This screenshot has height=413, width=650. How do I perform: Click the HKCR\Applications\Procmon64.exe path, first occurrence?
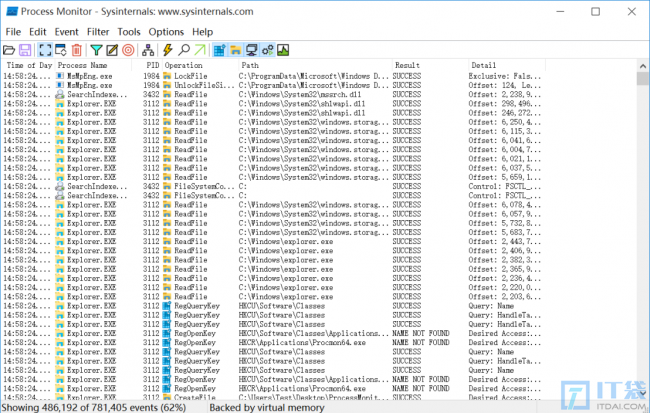[x=302, y=343]
